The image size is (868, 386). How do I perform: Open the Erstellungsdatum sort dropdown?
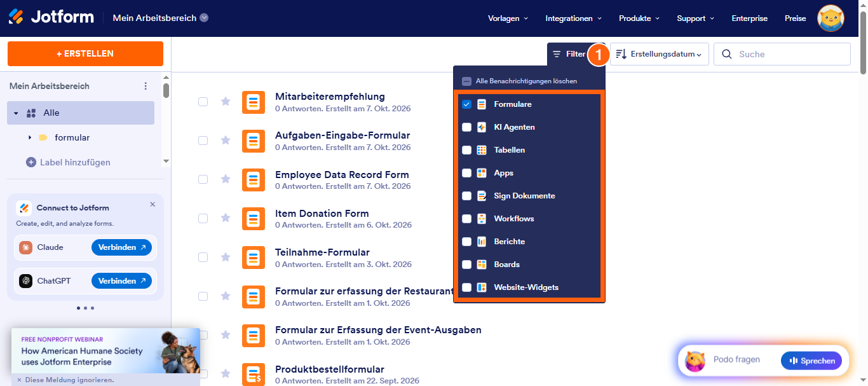click(660, 54)
